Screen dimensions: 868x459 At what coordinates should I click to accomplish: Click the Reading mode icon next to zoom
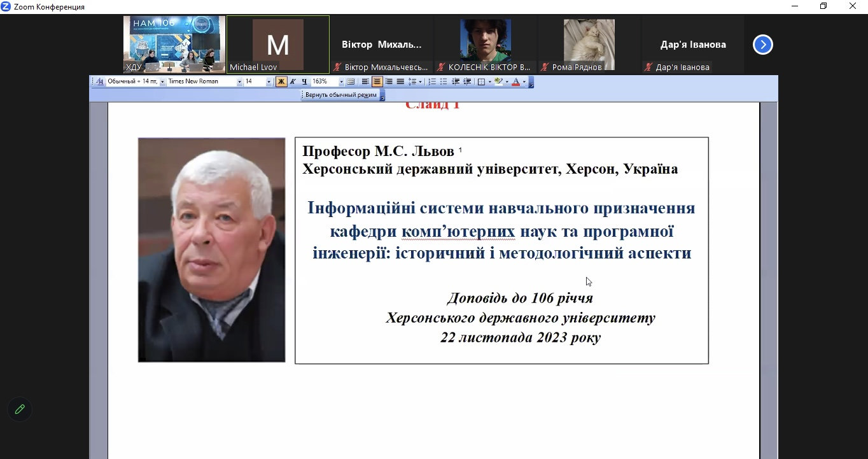point(350,81)
